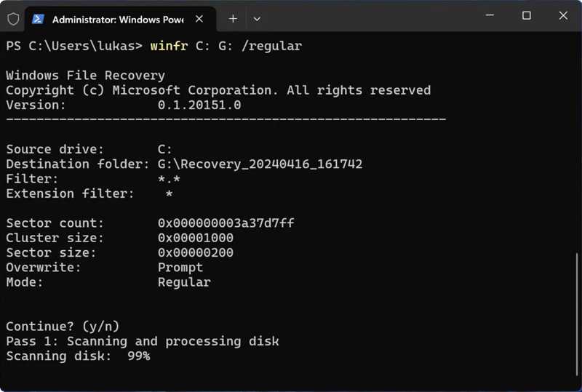This screenshot has width=582, height=392.
Task: Click the sector count value 0x000000003a37d7ff
Action: click(226, 223)
